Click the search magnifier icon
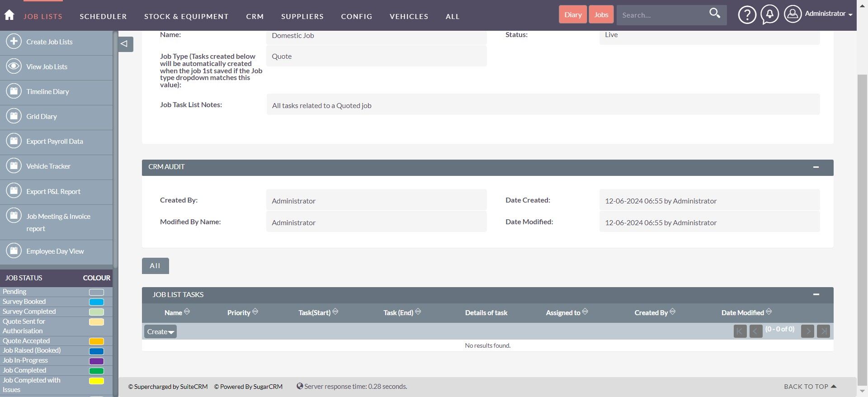This screenshot has width=868, height=397. click(715, 14)
